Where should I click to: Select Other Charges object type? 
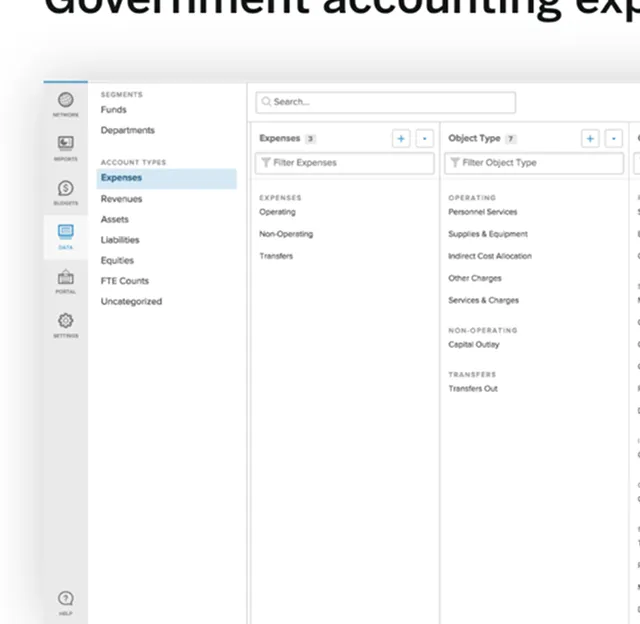point(475,278)
